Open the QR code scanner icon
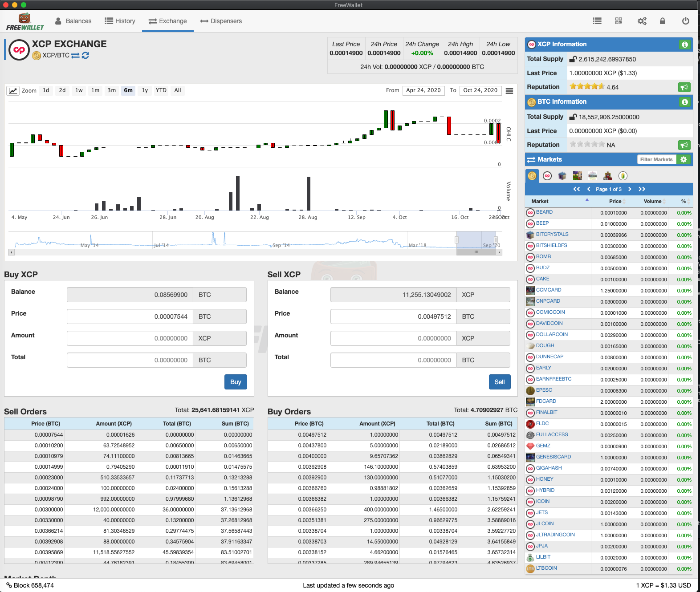This screenshot has width=700, height=592. (x=619, y=21)
